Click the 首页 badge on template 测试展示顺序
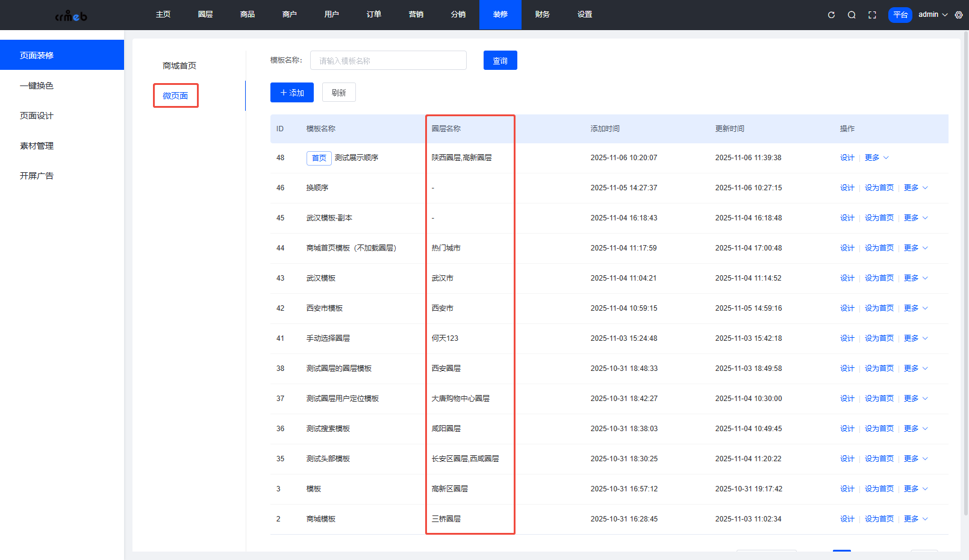Image resolution: width=969 pixels, height=560 pixels. (x=319, y=158)
